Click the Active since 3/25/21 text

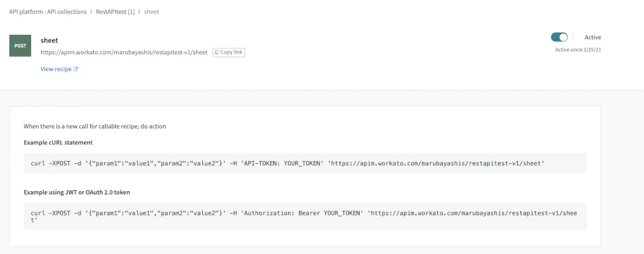(x=582, y=50)
